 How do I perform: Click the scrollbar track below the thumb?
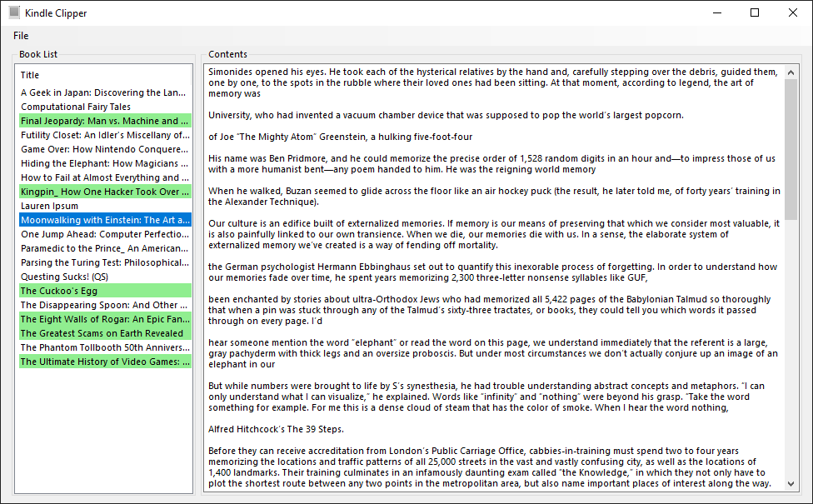coord(791,348)
